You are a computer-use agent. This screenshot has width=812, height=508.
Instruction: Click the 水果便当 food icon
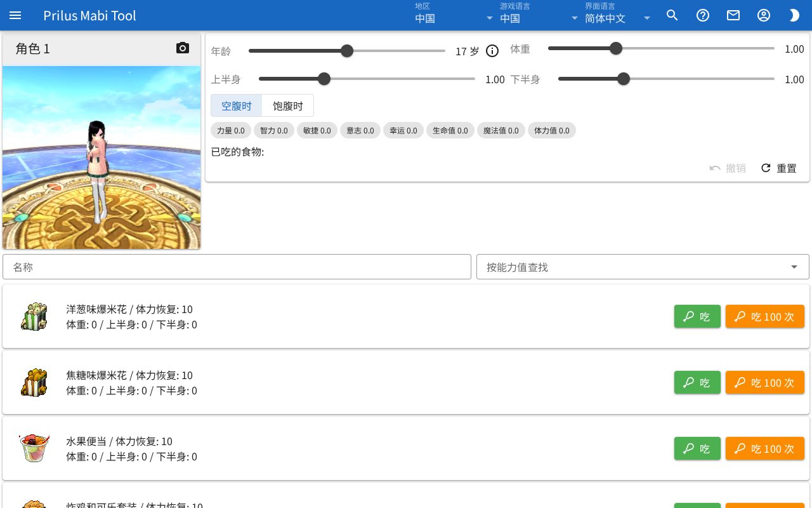34,448
